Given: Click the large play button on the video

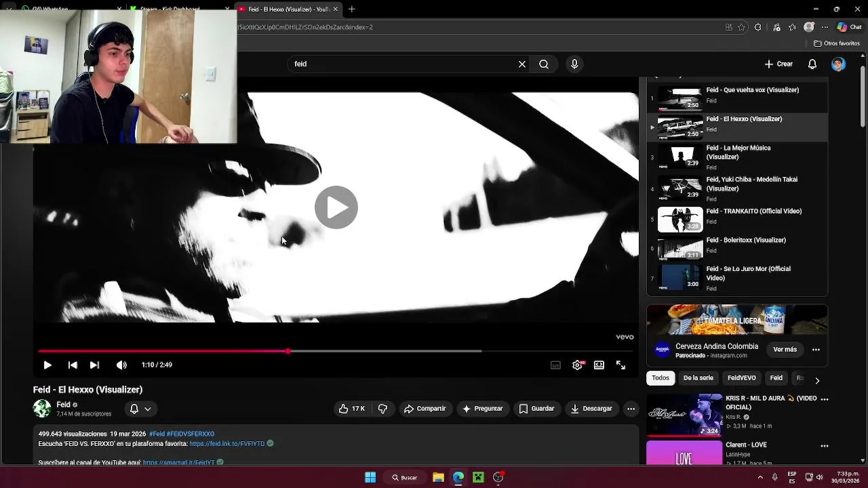Looking at the screenshot, I should [336, 207].
